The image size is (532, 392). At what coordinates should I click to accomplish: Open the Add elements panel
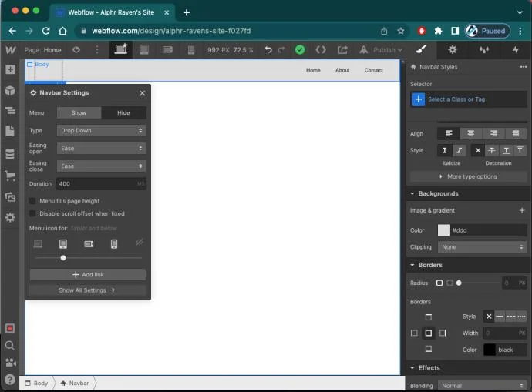[x=10, y=69]
